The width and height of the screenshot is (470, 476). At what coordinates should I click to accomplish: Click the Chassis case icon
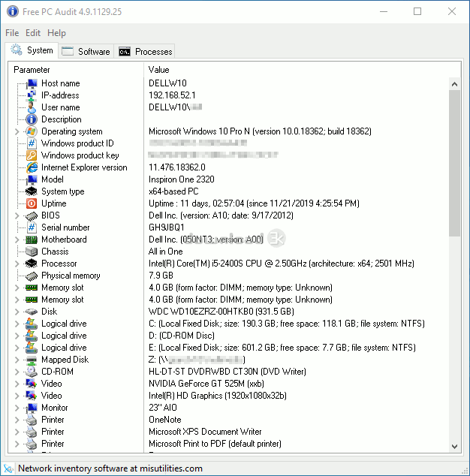pyautogui.click(x=32, y=252)
